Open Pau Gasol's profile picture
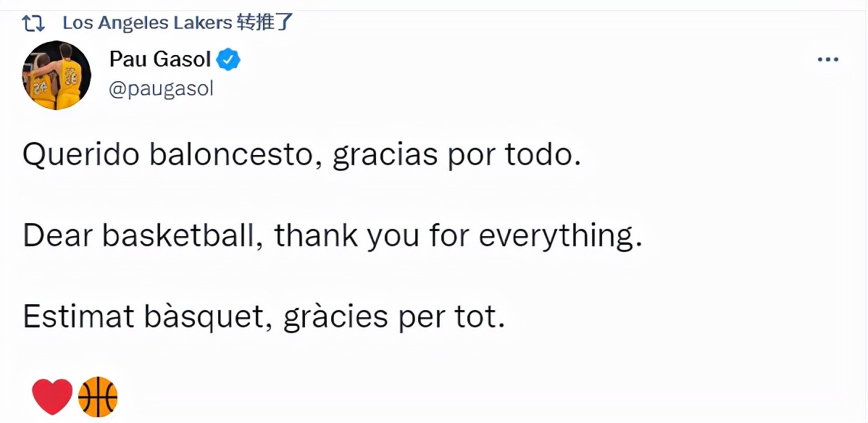Screen dimensions: 868x423 pyautogui.click(x=56, y=75)
